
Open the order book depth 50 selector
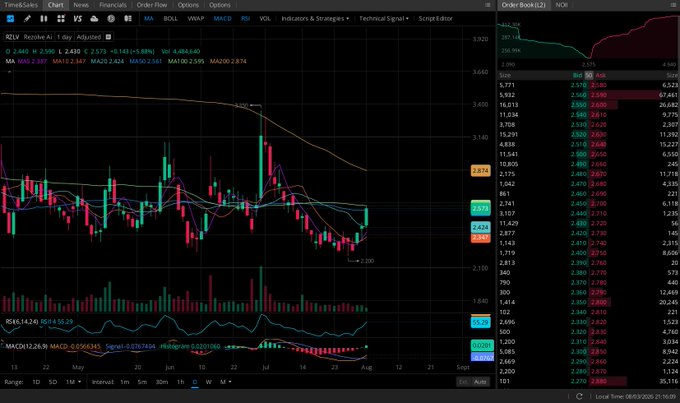tap(588, 75)
